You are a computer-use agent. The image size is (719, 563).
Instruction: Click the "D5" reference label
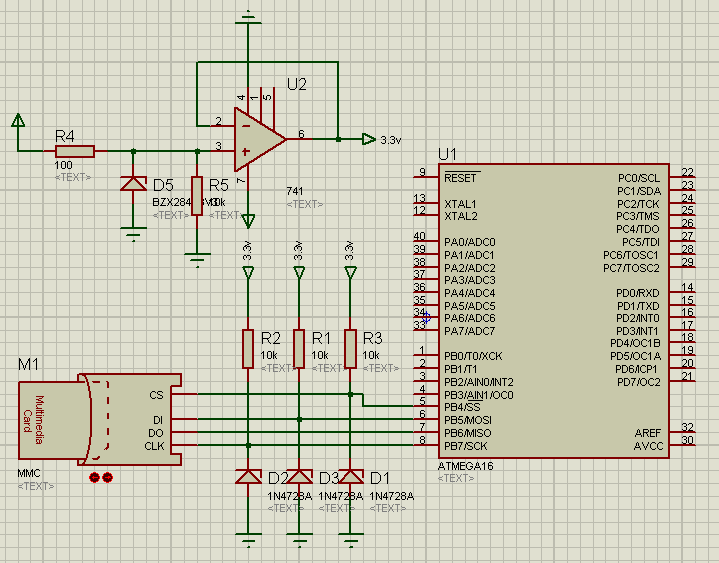pos(163,185)
